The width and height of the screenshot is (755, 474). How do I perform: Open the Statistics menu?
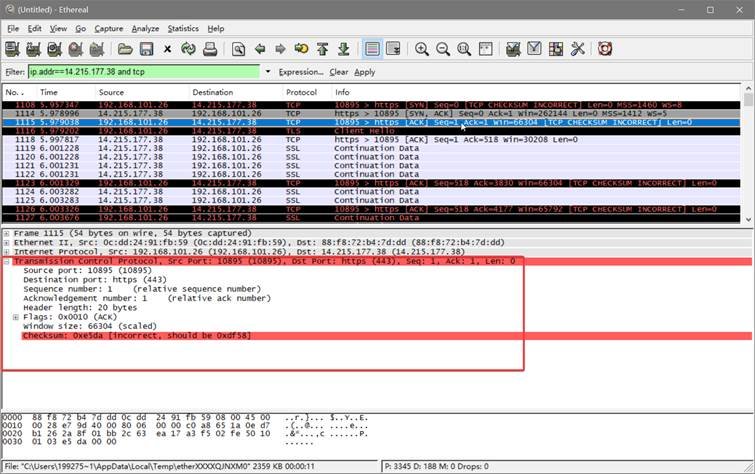coord(183,29)
